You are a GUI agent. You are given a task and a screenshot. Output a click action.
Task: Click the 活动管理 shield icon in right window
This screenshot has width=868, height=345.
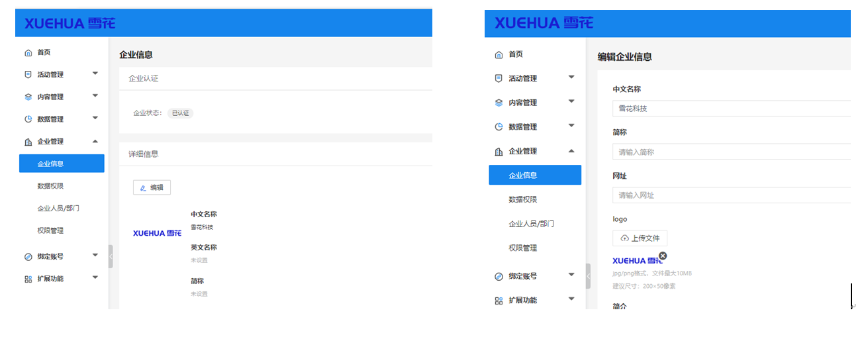(499, 78)
